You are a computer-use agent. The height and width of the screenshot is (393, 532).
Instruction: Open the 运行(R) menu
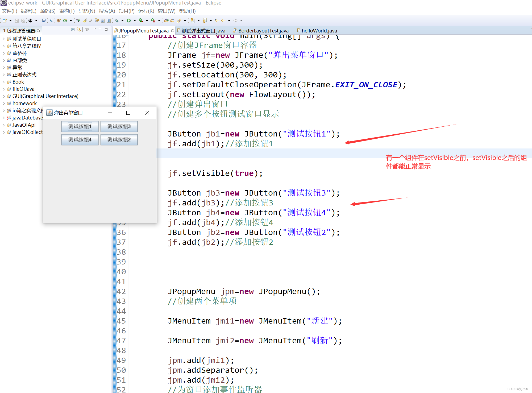pyautogui.click(x=146, y=11)
